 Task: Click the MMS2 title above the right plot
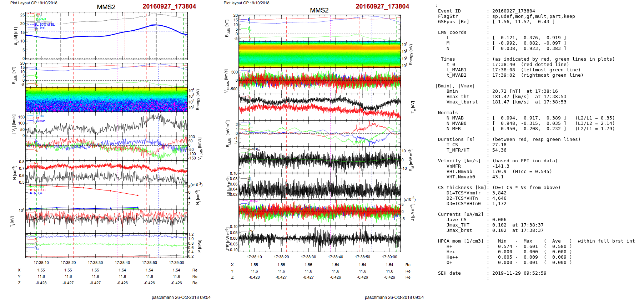tap(319, 10)
